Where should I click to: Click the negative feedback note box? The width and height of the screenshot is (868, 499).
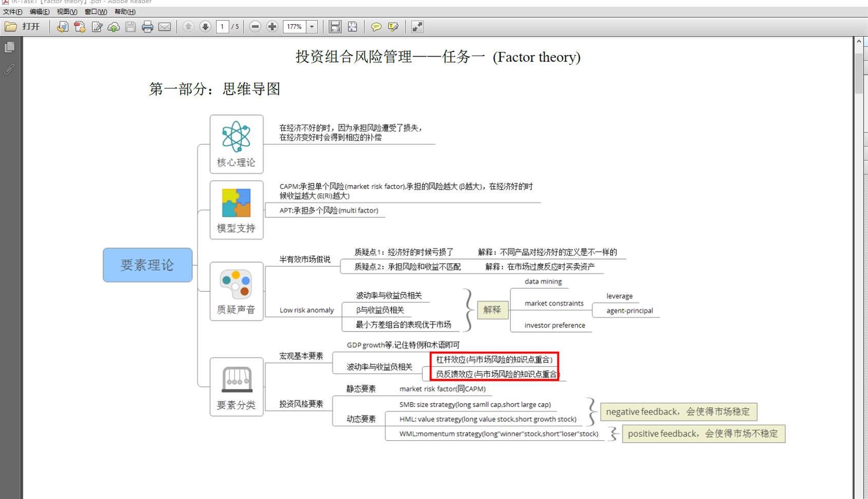[678, 412]
